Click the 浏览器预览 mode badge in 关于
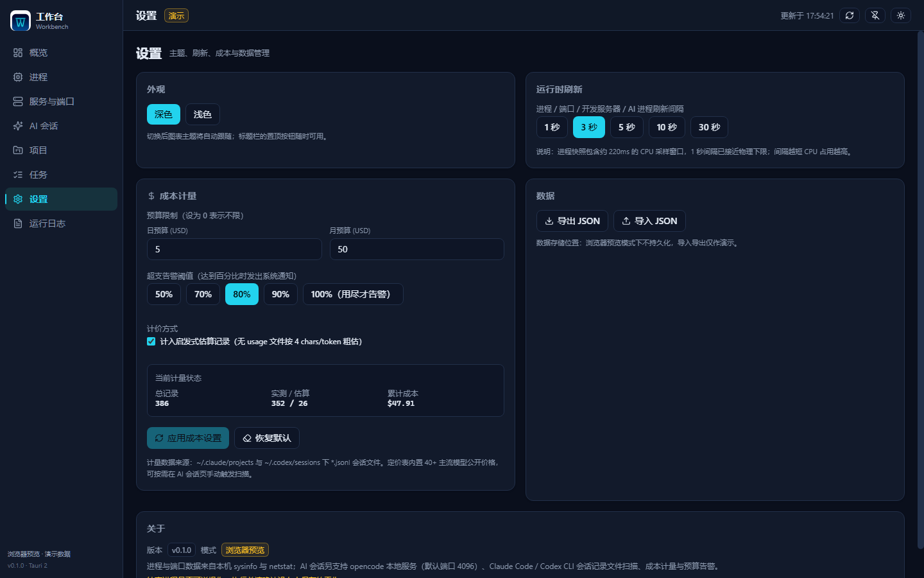Image resolution: width=924 pixels, height=578 pixels. coord(245,550)
